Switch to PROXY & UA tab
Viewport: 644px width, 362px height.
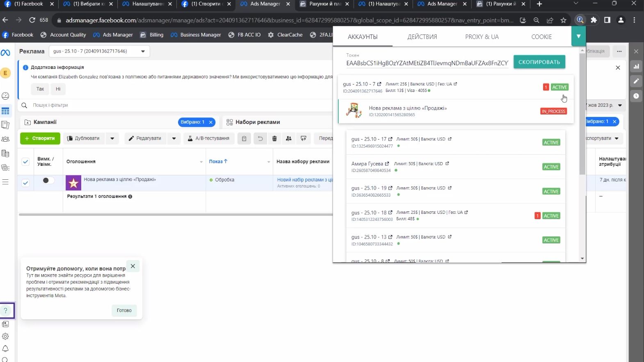[x=482, y=37]
